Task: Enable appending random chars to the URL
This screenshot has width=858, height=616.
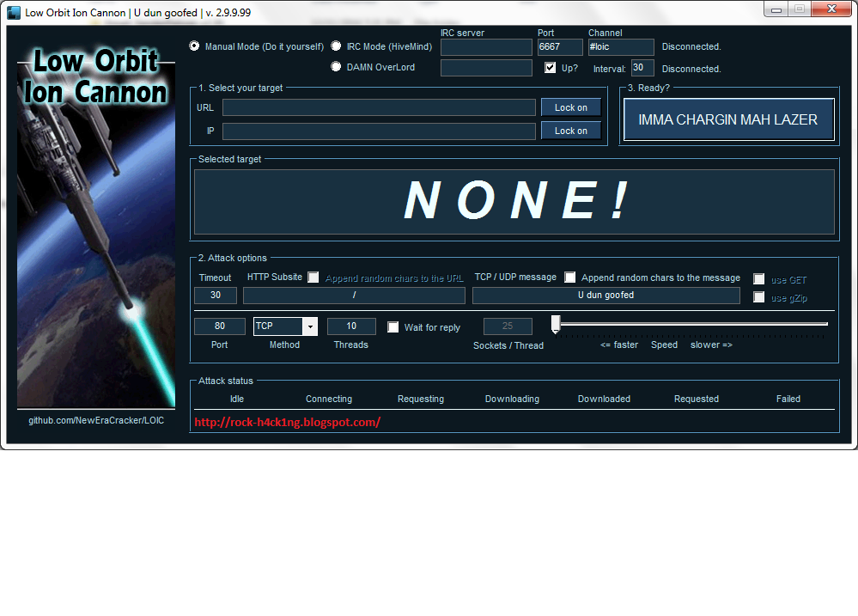Action: click(313, 277)
